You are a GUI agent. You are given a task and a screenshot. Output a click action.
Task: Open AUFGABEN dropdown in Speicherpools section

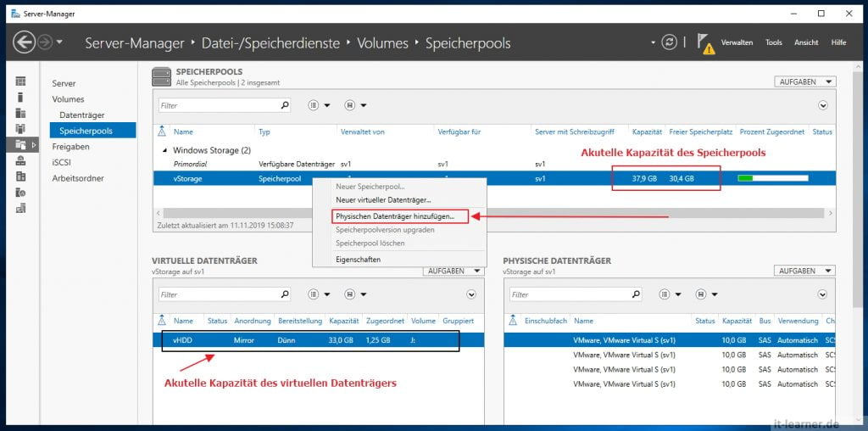[805, 82]
